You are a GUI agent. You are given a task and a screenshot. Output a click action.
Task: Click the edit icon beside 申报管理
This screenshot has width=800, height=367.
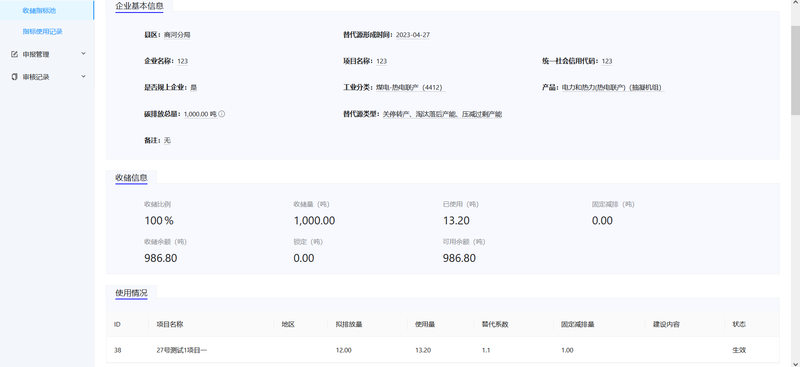coord(14,54)
